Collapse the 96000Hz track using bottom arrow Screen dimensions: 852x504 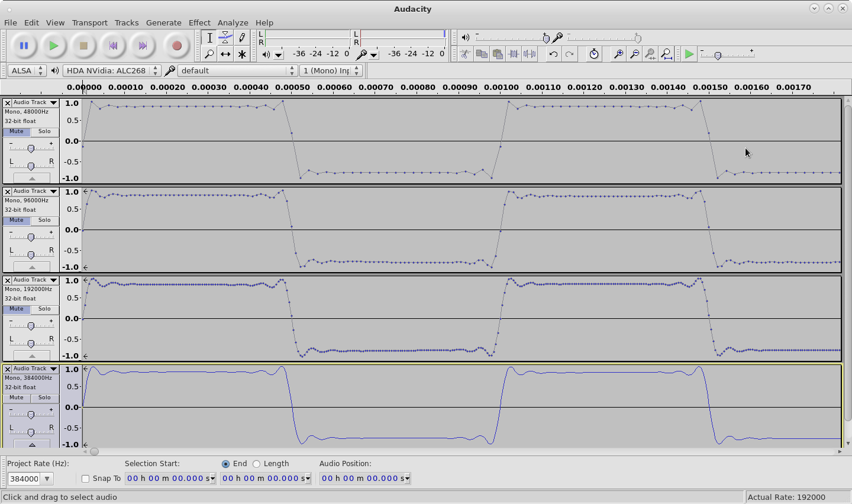(x=32, y=267)
